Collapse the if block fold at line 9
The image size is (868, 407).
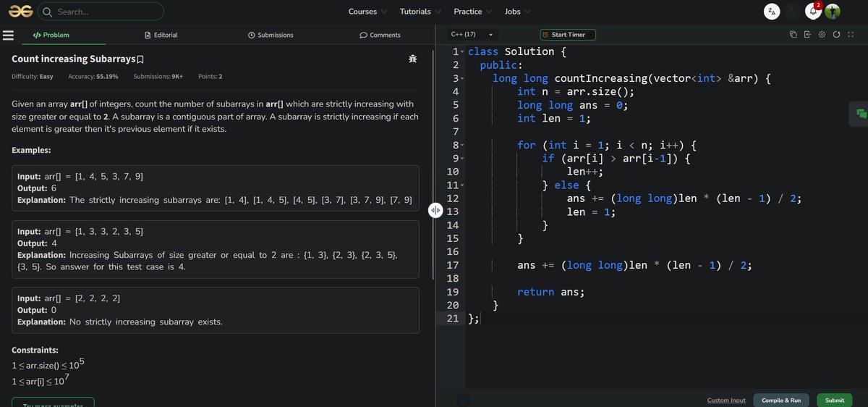tap(463, 159)
